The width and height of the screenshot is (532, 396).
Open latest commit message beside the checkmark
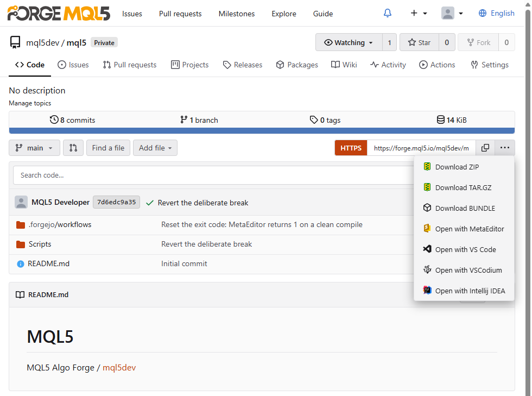point(203,203)
